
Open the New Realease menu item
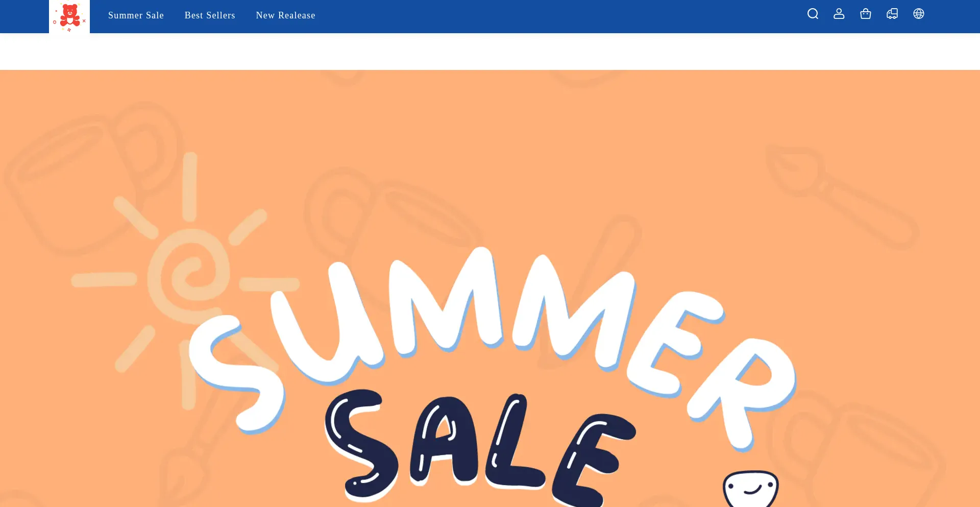[285, 15]
